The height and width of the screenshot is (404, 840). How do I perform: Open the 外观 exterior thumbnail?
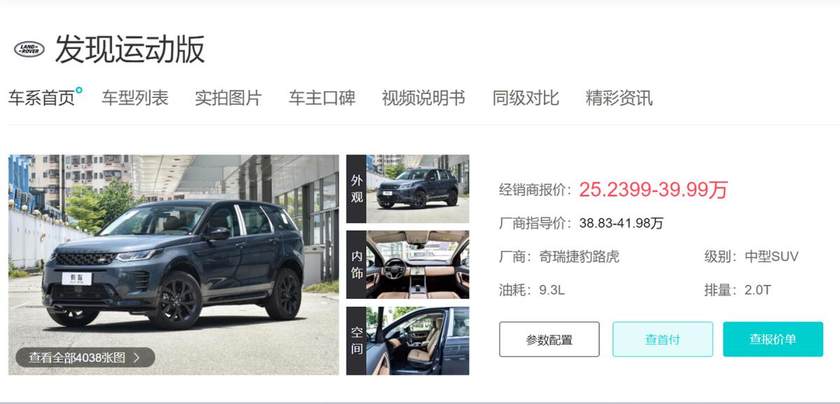point(408,189)
